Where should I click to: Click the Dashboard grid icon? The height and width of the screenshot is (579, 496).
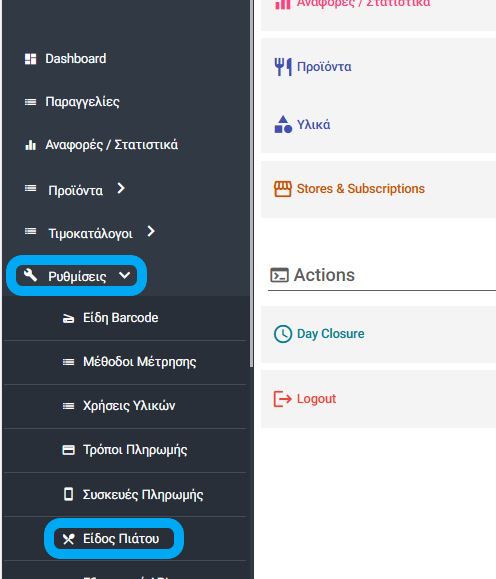(30, 59)
